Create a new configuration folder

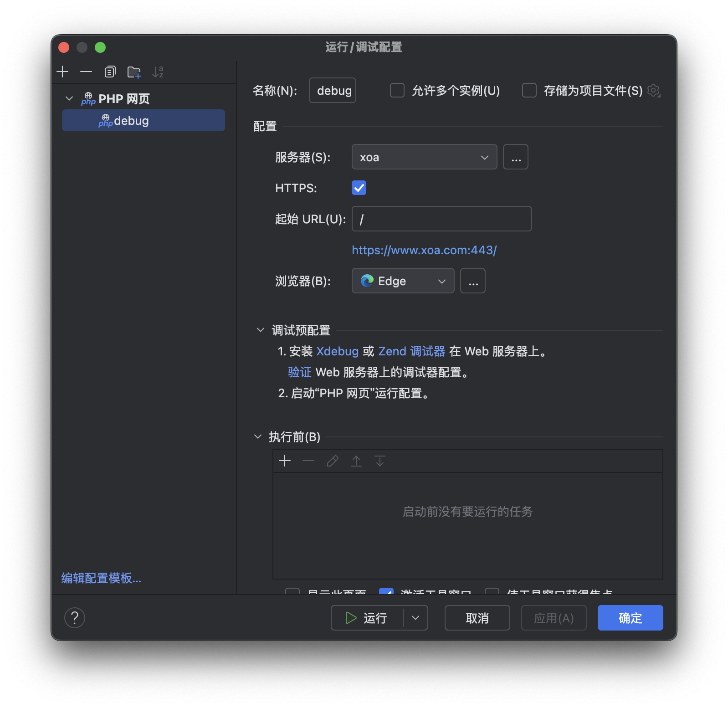pos(134,72)
